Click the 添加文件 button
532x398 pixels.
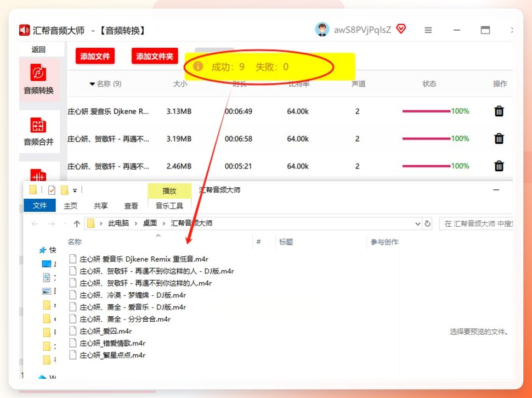click(x=95, y=56)
